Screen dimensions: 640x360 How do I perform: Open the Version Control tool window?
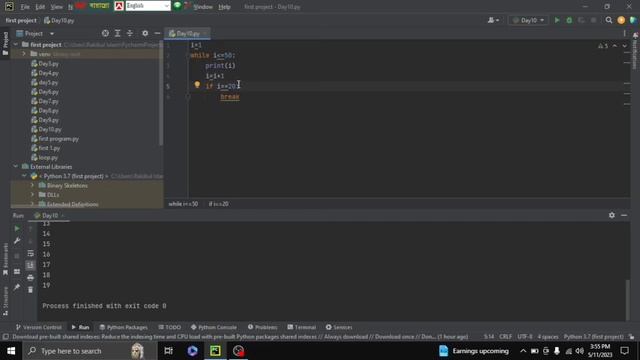(x=38, y=327)
